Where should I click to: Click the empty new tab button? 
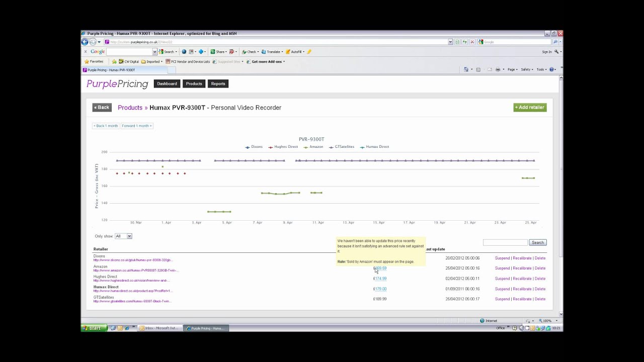click(171, 70)
